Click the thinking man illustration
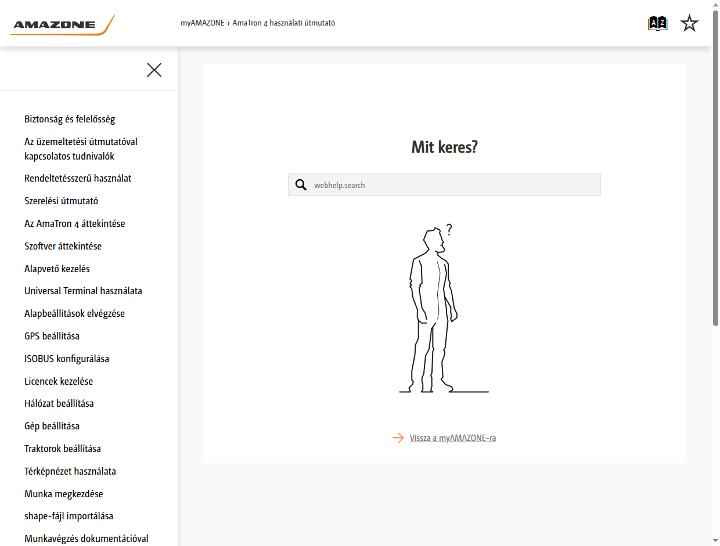The width and height of the screenshot is (720, 546). coord(443,309)
